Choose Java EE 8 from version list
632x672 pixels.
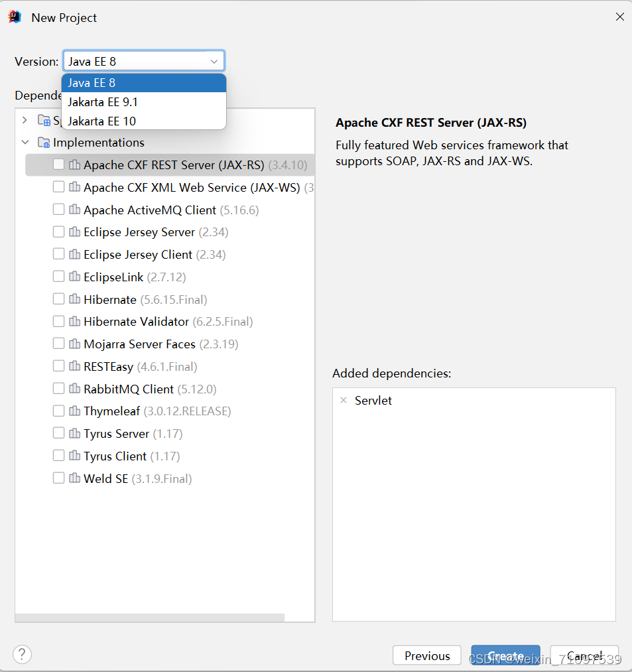coord(144,83)
